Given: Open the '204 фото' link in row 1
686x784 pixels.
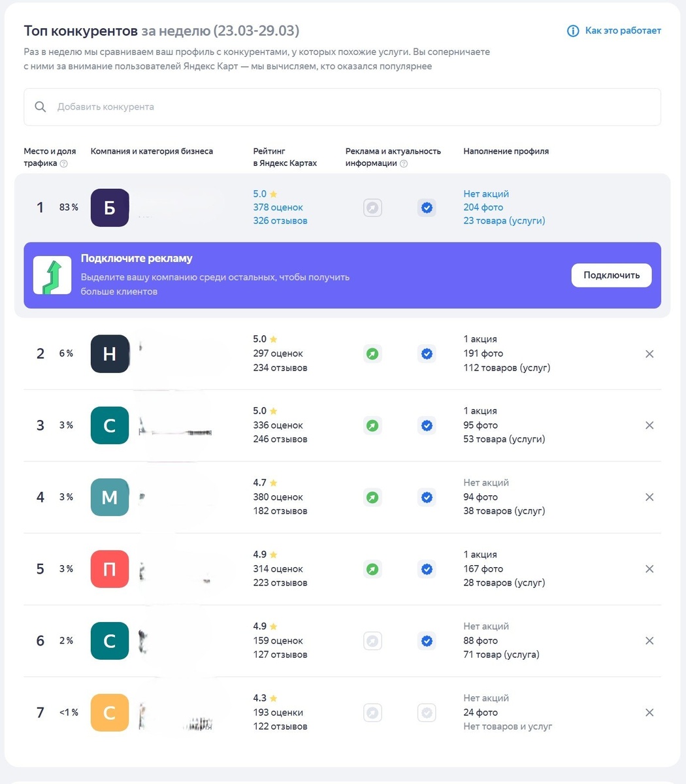Looking at the screenshot, I should click(483, 207).
